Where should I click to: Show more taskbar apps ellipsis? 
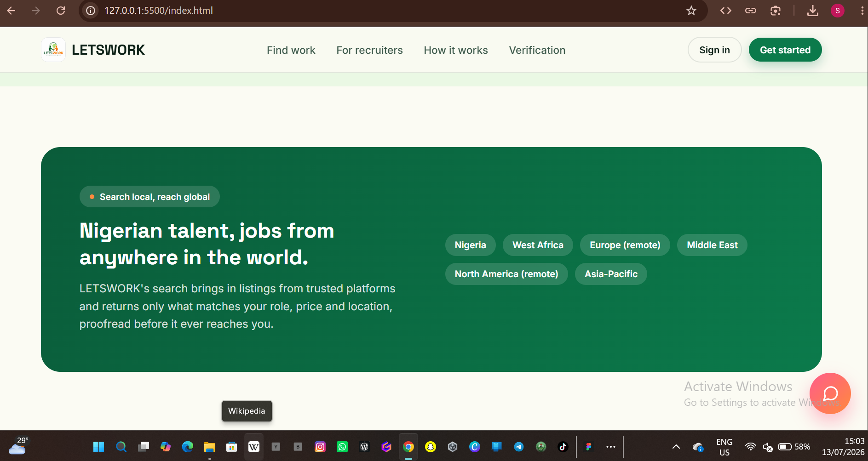[x=611, y=447]
